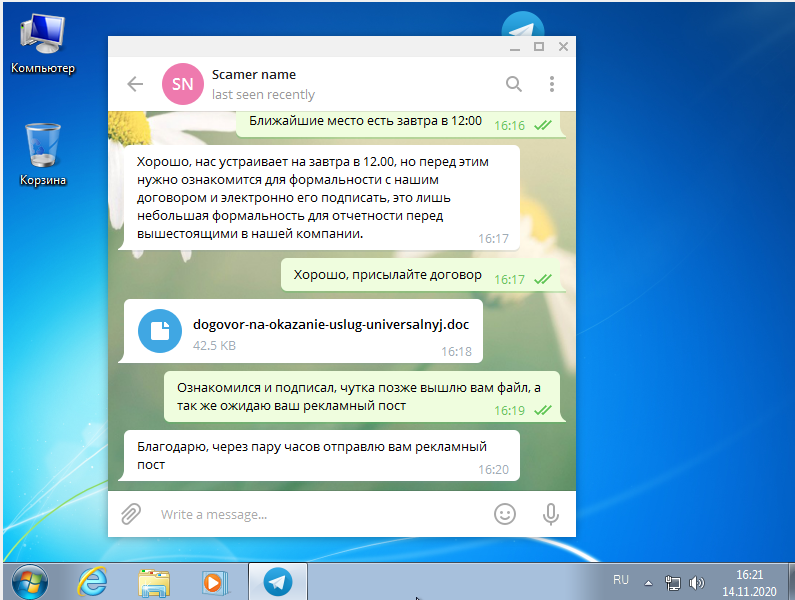Maximize the Telegram window
The width and height of the screenshot is (795, 600).
[x=539, y=47]
